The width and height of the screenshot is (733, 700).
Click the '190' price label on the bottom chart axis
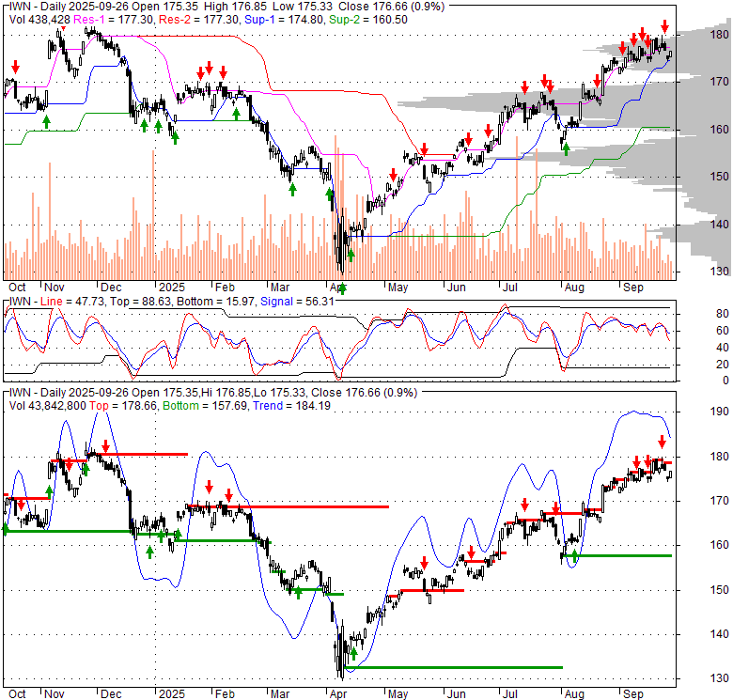pos(719,412)
